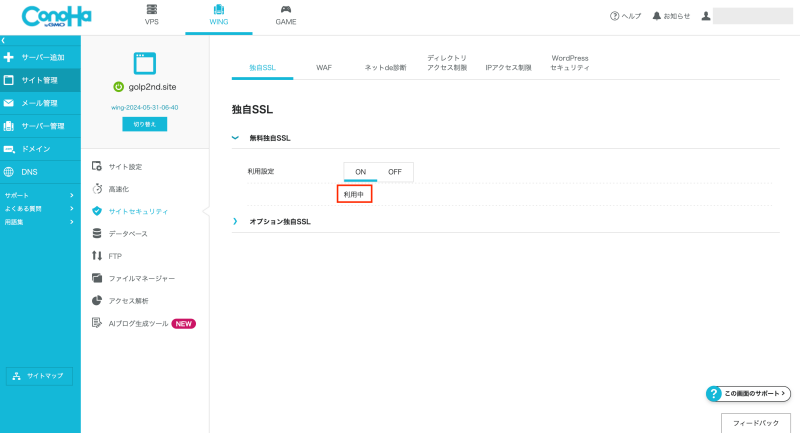Expand the オプション独自SSL section
The image size is (800, 433).
point(236,221)
